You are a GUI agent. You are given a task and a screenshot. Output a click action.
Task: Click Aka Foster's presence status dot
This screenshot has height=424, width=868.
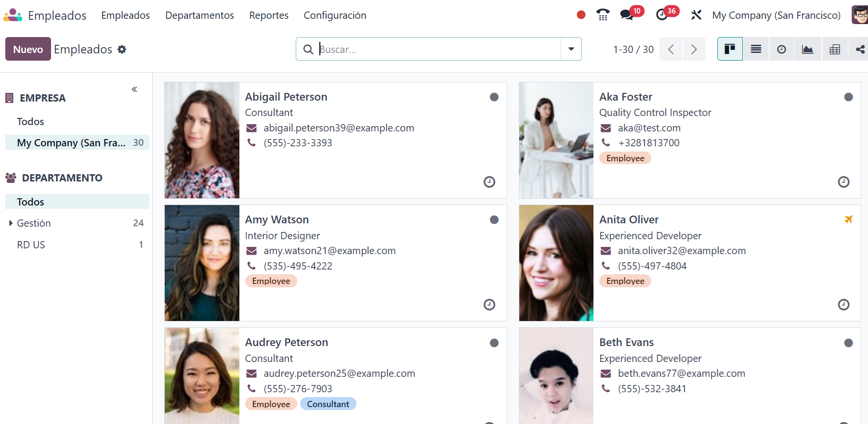coord(848,97)
